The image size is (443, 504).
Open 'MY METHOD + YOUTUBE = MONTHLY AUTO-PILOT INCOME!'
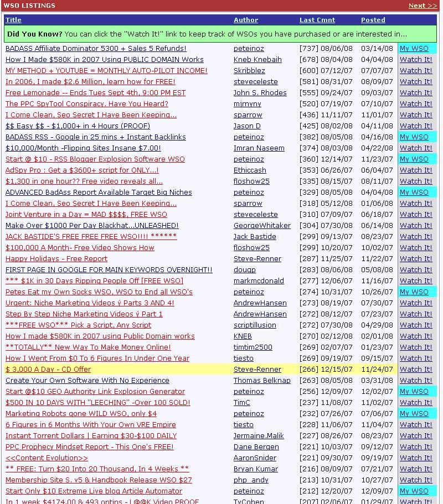(106, 71)
